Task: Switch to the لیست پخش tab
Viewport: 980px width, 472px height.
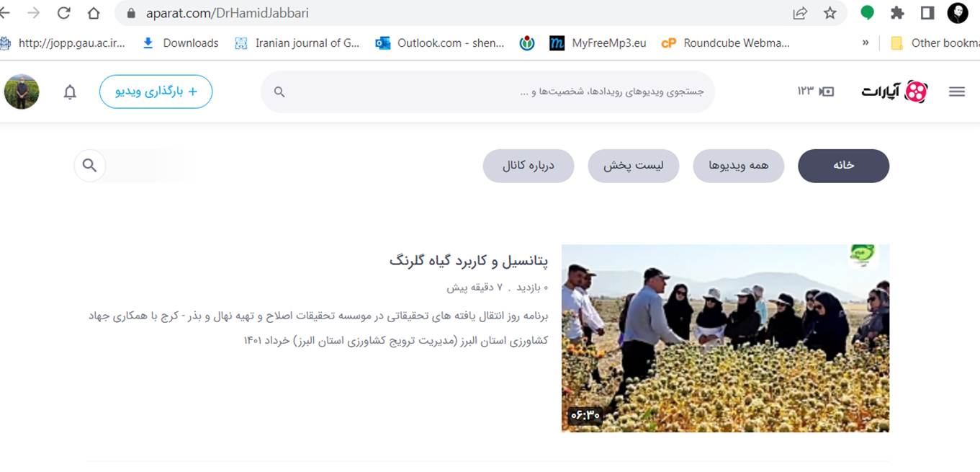Action: click(x=634, y=166)
